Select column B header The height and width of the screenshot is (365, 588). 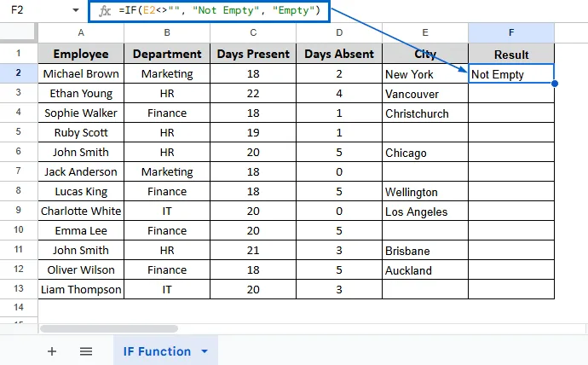tap(167, 32)
